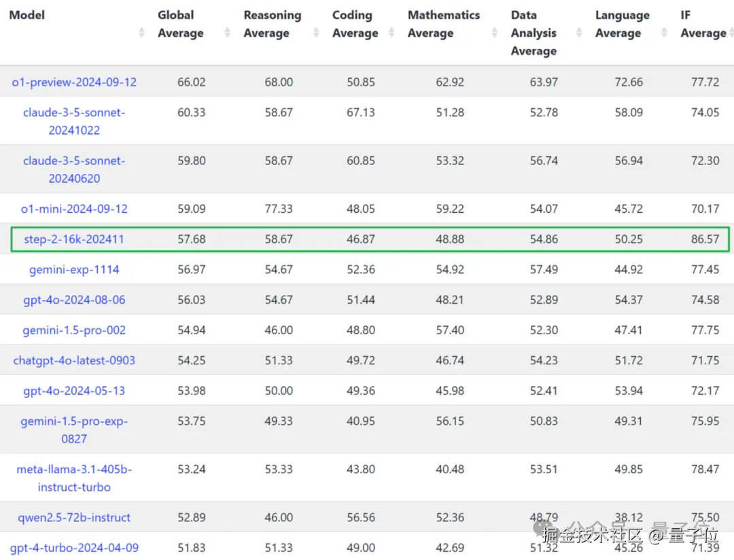Open the gemini-exp-1114 model link

pyautogui.click(x=74, y=270)
